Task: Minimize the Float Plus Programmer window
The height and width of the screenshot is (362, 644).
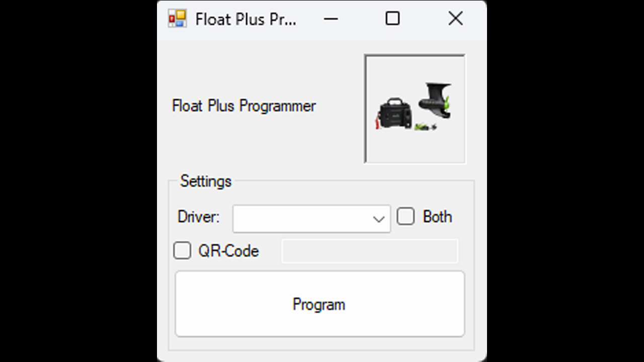Action: pos(331,19)
